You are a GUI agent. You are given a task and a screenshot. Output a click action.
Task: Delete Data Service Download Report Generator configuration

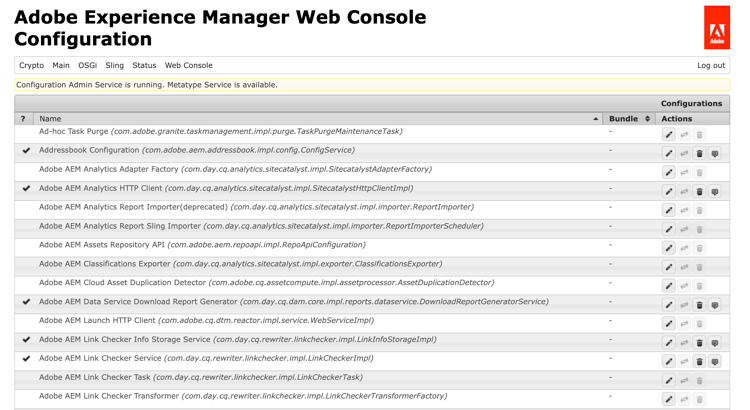point(699,305)
